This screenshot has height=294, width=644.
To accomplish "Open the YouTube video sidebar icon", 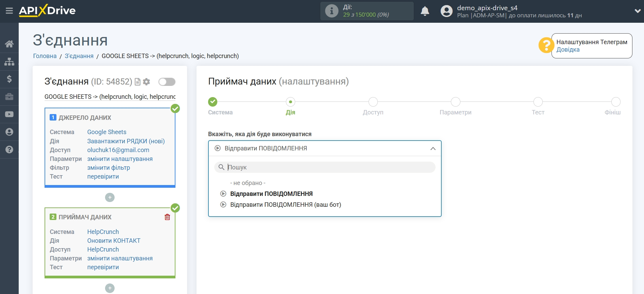I will pyautogui.click(x=9, y=114).
